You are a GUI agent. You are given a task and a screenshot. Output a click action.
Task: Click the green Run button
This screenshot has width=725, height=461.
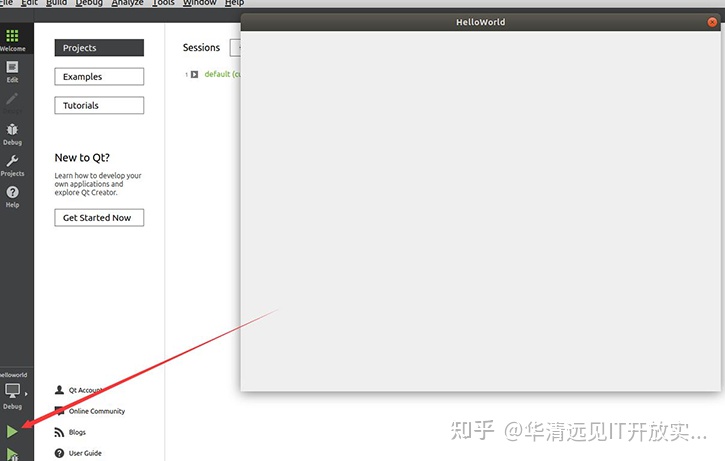(12, 431)
